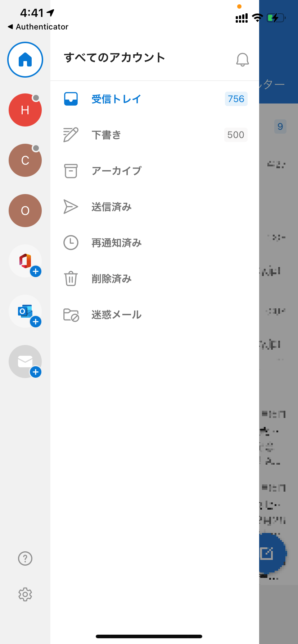Switch to the brown C account
Image resolution: width=298 pixels, height=644 pixels.
coord(25,160)
